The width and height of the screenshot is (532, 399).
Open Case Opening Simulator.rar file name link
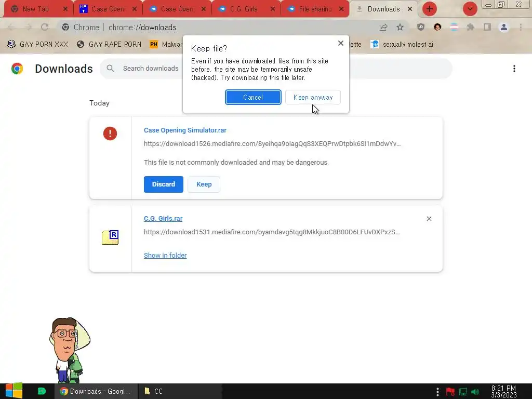185,130
